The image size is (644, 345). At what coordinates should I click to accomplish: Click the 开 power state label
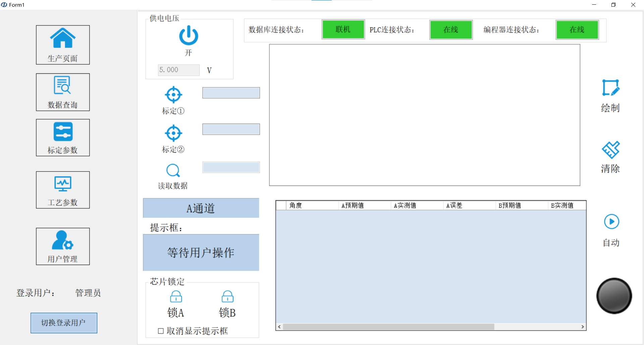tap(188, 53)
